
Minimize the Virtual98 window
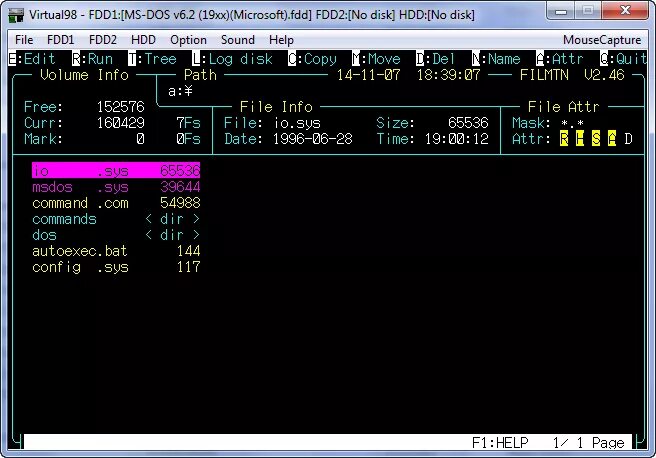[561, 11]
